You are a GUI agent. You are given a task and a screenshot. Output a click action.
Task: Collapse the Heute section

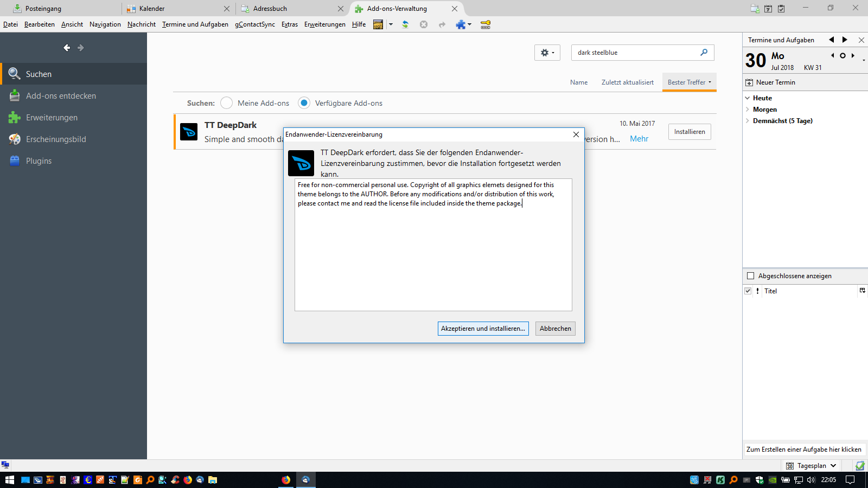748,98
